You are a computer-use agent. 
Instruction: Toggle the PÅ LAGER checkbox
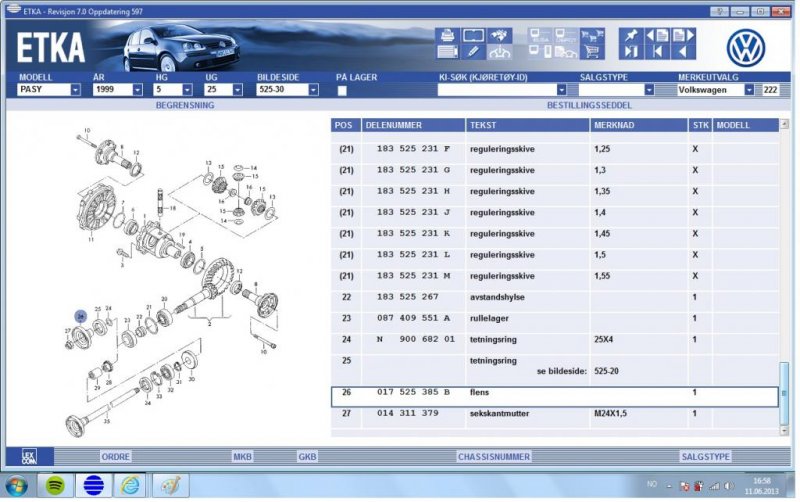point(342,90)
